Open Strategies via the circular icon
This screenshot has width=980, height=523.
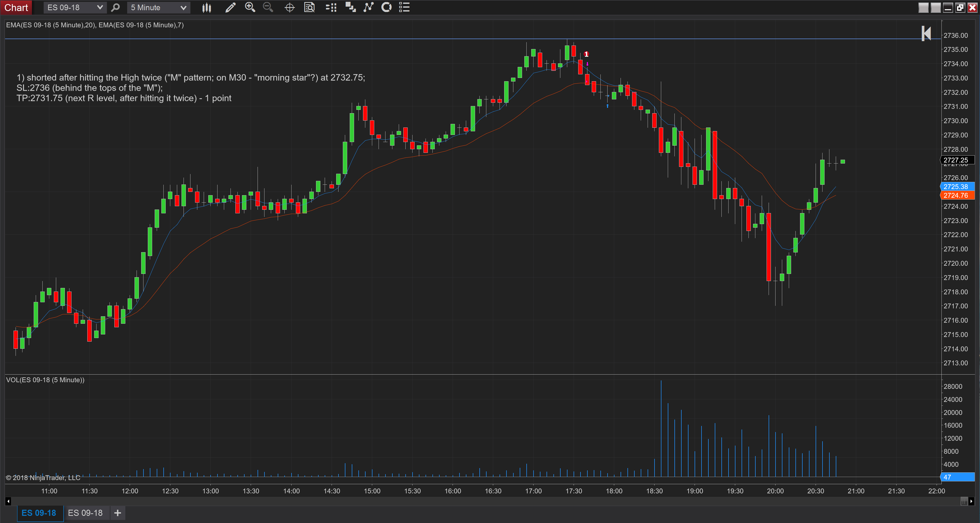386,8
